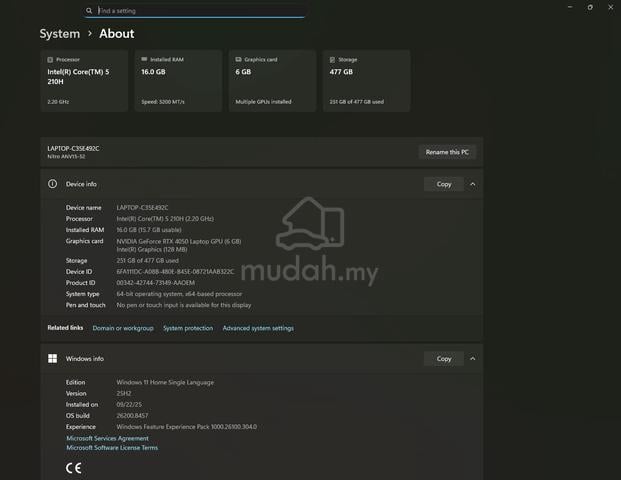Click the 'Rename this PC' button
621x480 pixels.
pos(447,152)
